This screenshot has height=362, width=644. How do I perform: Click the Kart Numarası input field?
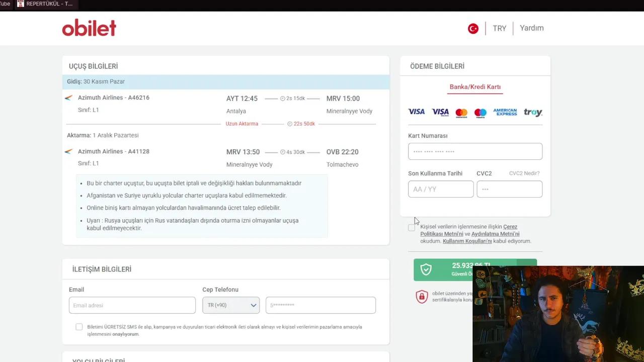point(475,151)
